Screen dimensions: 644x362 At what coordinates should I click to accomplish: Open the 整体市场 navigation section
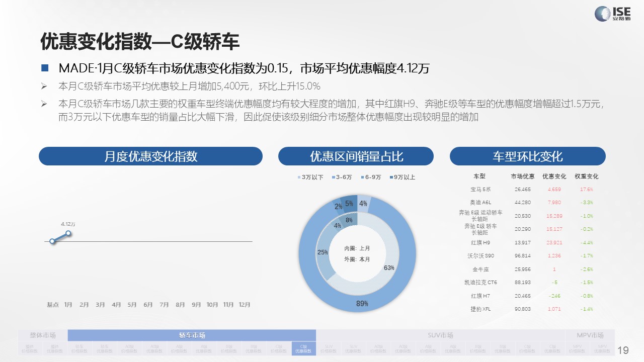coord(43,335)
